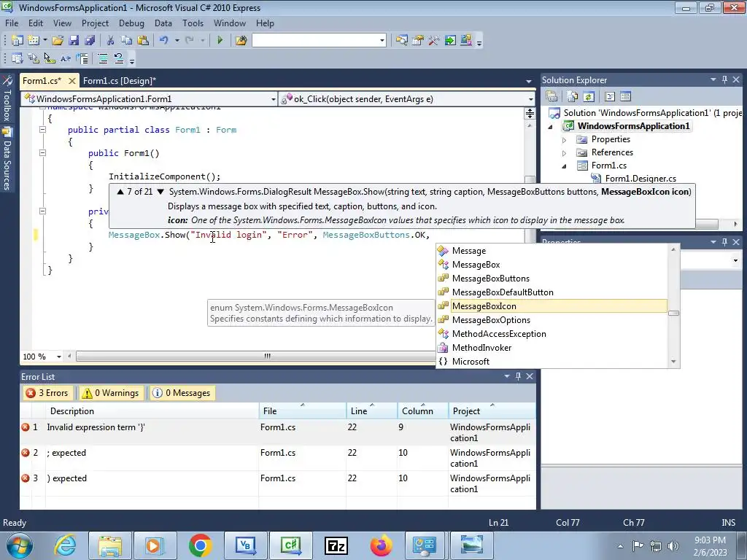The width and height of the screenshot is (747, 560).
Task: Click the Find combo box text field
Action: pyautogui.click(x=315, y=41)
